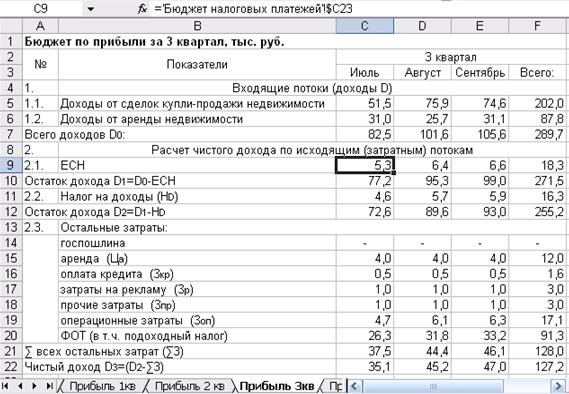569x394 pixels.
Task: Switch to the Прибыль 1кв sheet tab
Action: [x=102, y=386]
